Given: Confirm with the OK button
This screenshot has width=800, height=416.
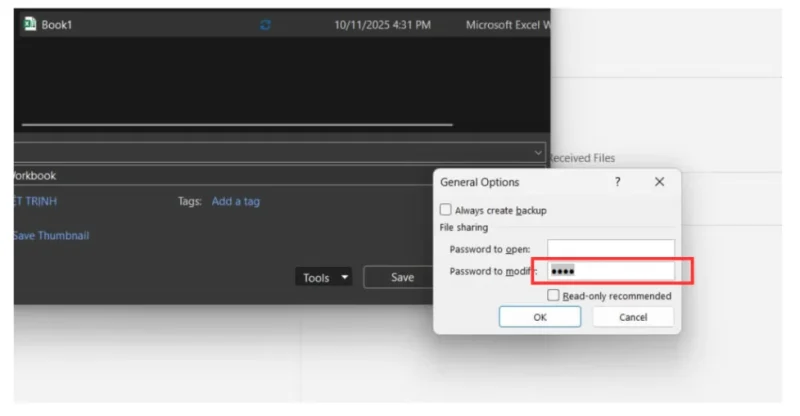Looking at the screenshot, I should tap(540, 317).
